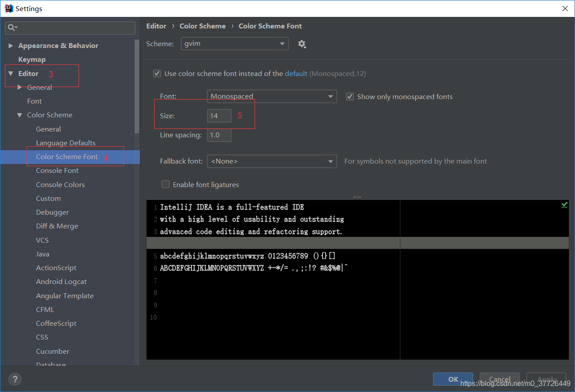Collapse the Editor tree arrow
Image resolution: width=575 pixels, height=392 pixels.
click(11, 73)
